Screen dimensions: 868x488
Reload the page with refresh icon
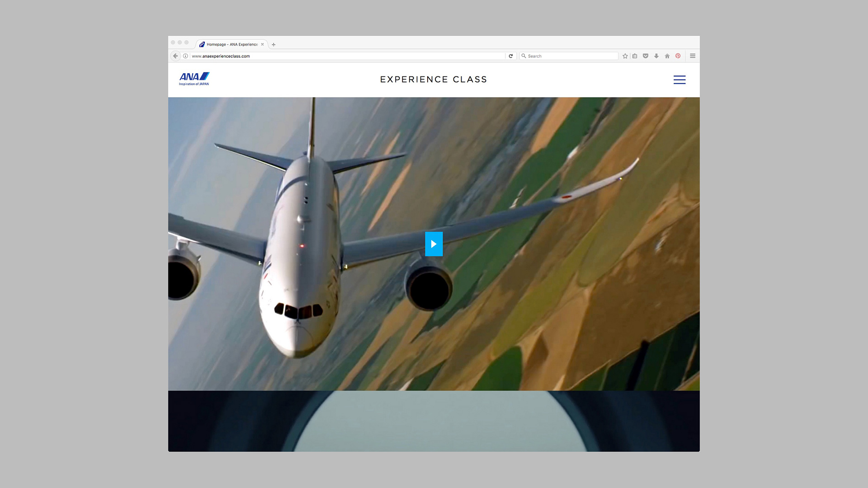(x=511, y=56)
